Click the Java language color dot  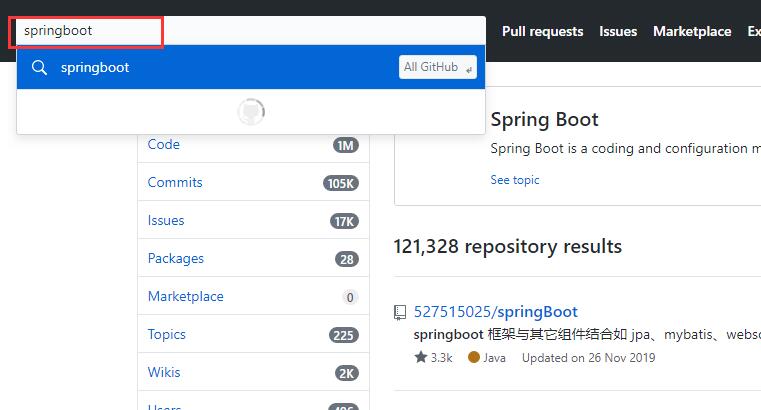474,357
